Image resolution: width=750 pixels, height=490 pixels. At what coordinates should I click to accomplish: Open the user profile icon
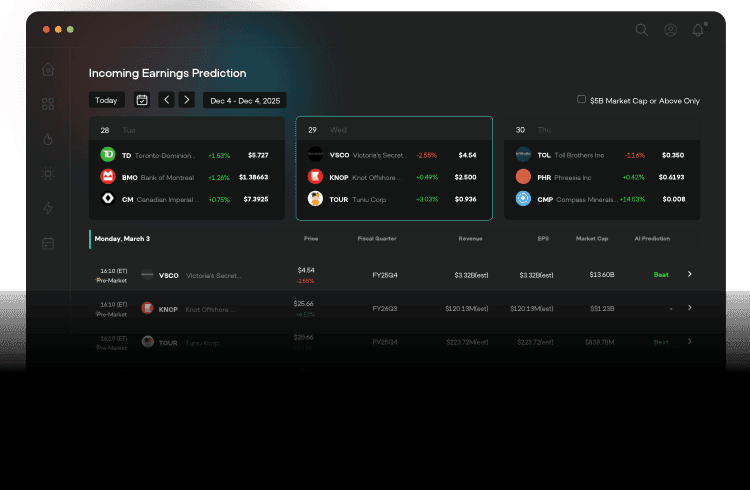(671, 30)
